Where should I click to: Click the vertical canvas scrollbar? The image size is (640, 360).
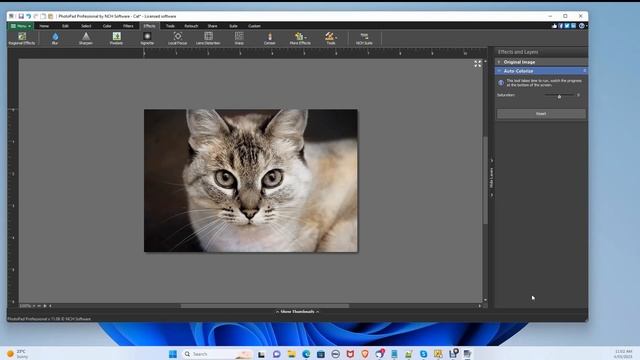pos(485,180)
